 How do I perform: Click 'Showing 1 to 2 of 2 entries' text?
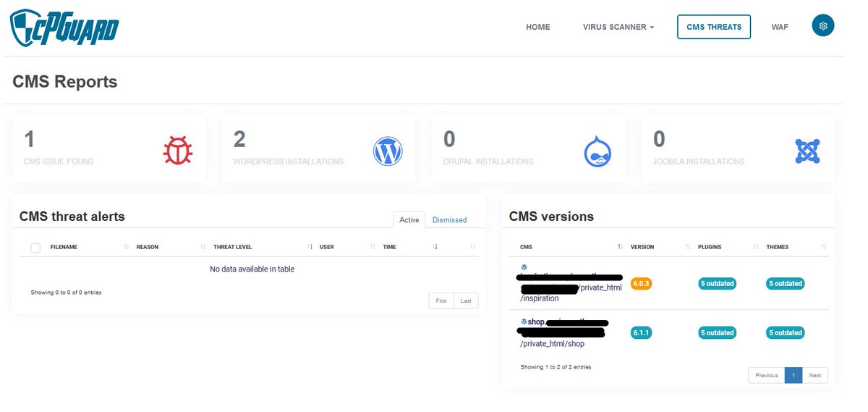tap(556, 367)
